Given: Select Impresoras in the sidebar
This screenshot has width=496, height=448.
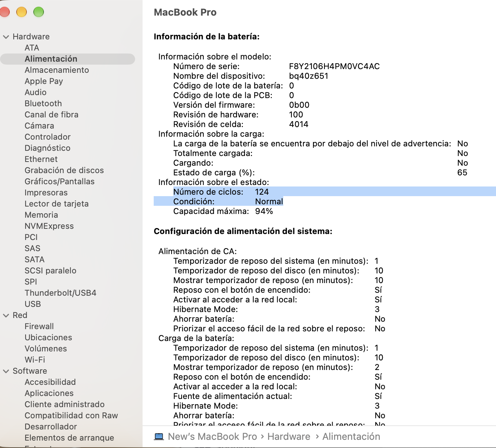Looking at the screenshot, I should tap(46, 192).
